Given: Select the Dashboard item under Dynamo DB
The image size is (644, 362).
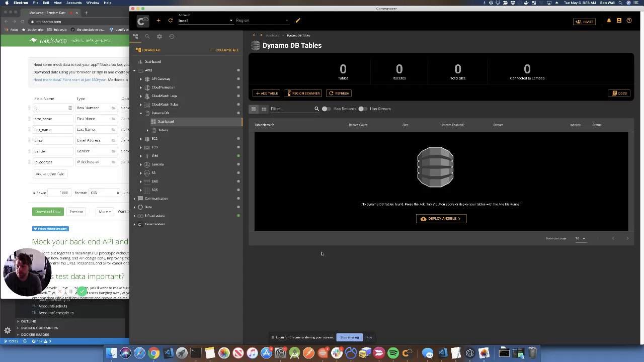Looking at the screenshot, I should [x=166, y=122].
